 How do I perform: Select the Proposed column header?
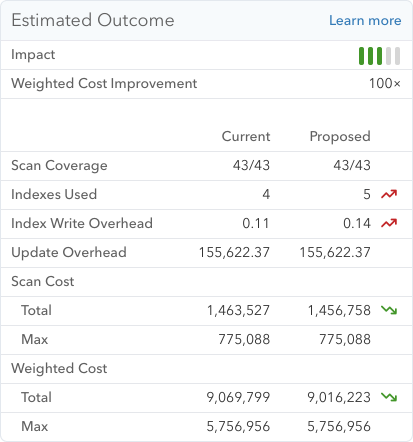click(340, 137)
